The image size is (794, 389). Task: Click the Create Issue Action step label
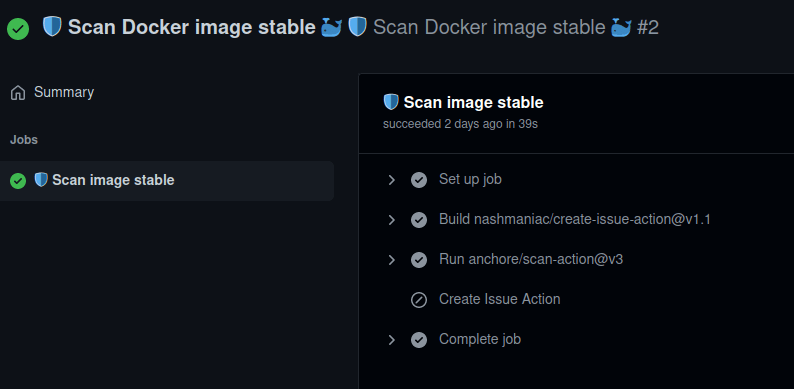pos(499,299)
